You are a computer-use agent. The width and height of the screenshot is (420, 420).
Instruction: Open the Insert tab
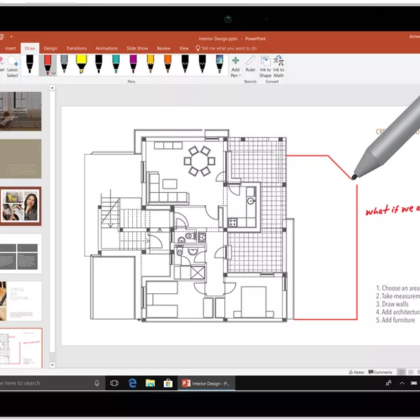(10, 48)
